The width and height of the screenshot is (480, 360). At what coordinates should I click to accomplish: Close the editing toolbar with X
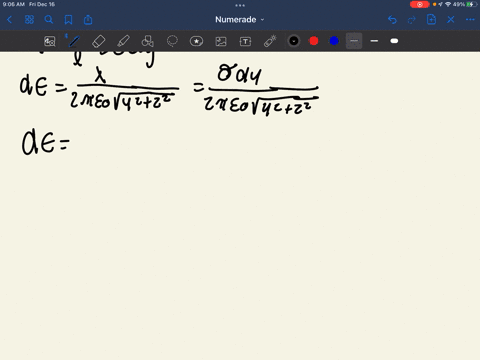click(x=451, y=20)
